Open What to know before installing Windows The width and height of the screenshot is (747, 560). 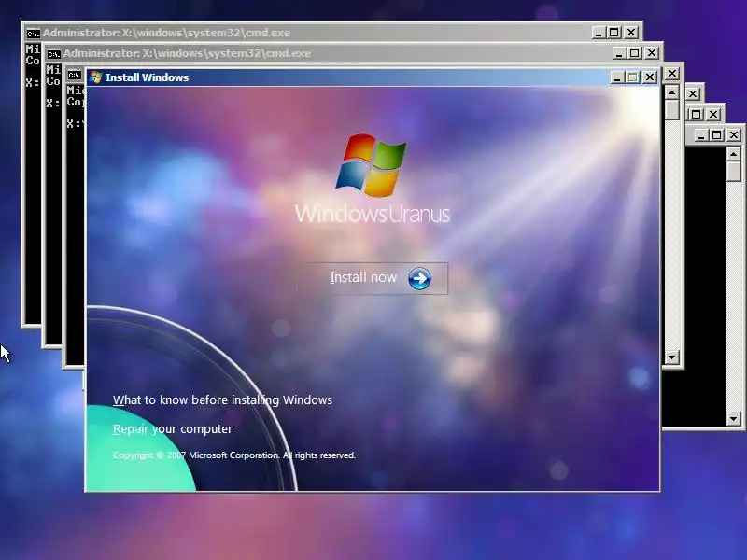click(x=222, y=400)
